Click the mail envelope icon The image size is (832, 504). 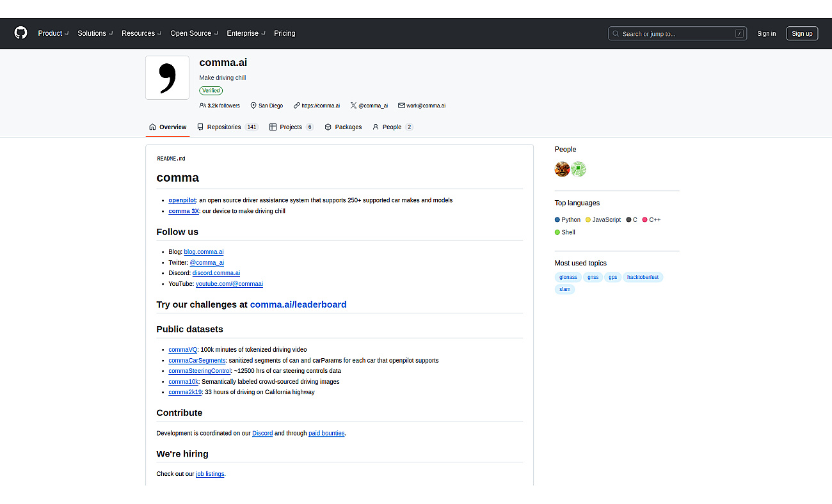tap(401, 106)
